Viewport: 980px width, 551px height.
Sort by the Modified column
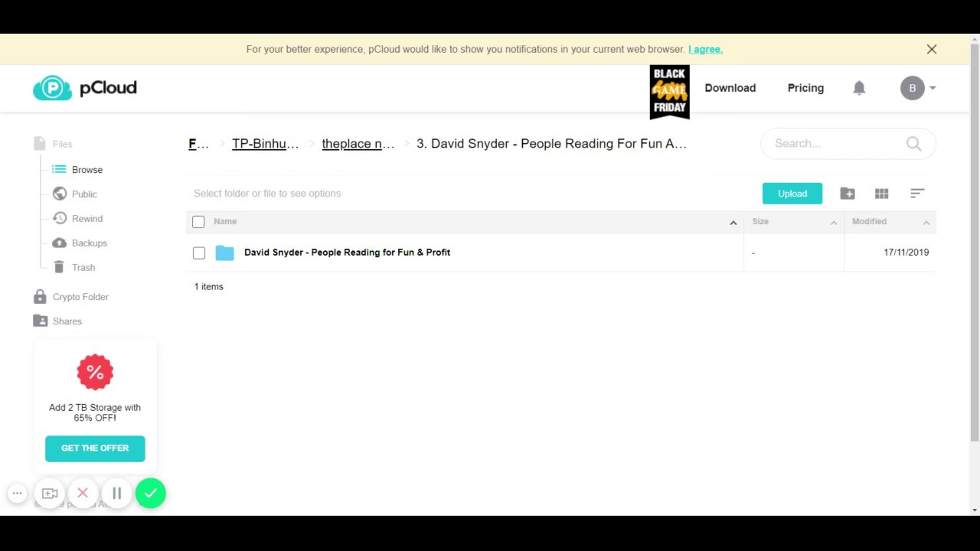(869, 221)
